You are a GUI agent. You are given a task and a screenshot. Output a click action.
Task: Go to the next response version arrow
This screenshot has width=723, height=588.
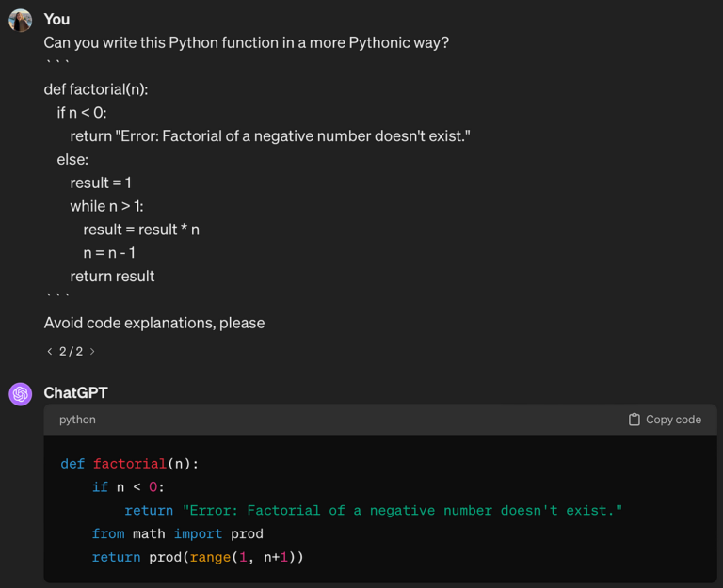(92, 351)
